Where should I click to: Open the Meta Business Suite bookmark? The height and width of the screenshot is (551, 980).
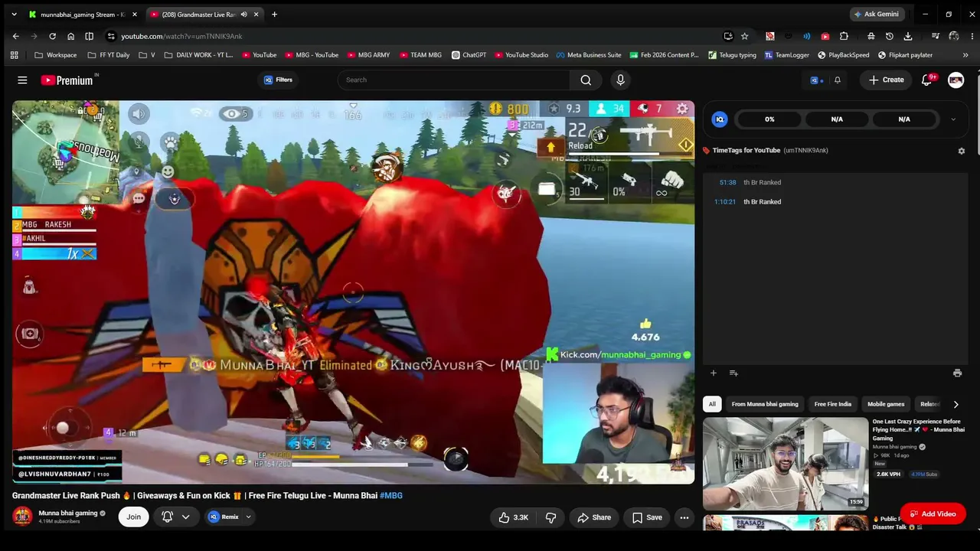(589, 55)
